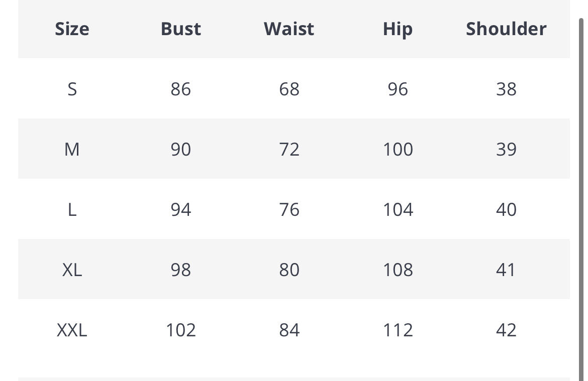Select the Waist column header
Viewport: 588px width, 381px height.
point(289,29)
